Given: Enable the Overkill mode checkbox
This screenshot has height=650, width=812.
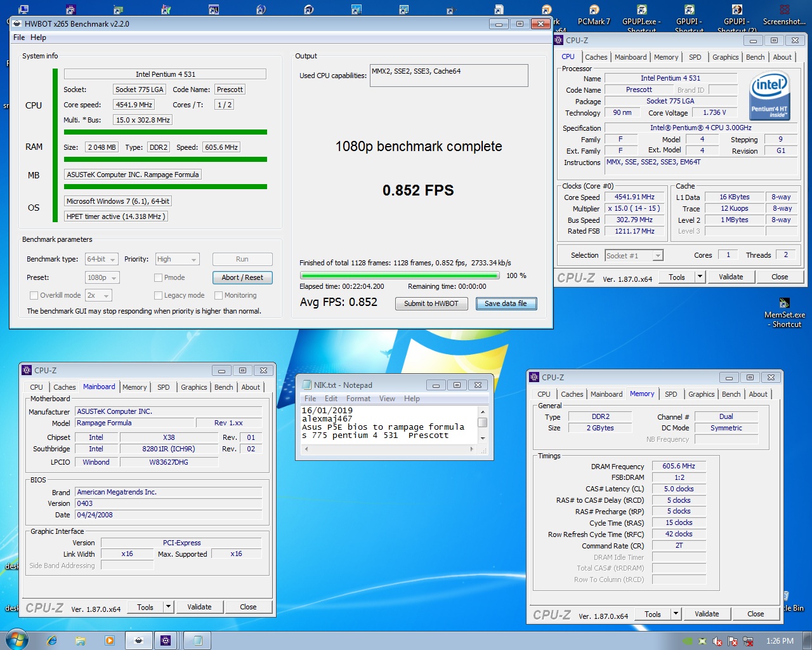Looking at the screenshot, I should click(34, 295).
